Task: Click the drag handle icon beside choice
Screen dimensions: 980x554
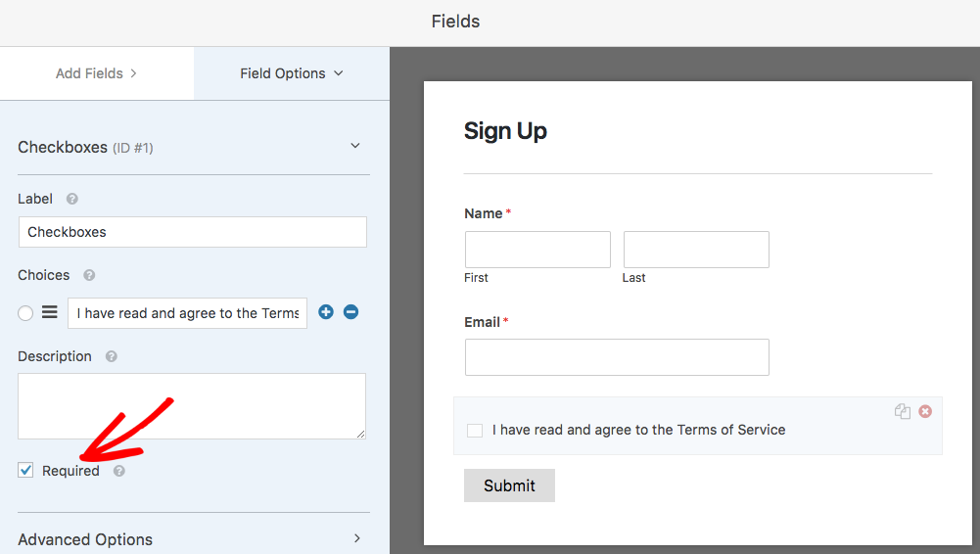Action: pyautogui.click(x=49, y=311)
